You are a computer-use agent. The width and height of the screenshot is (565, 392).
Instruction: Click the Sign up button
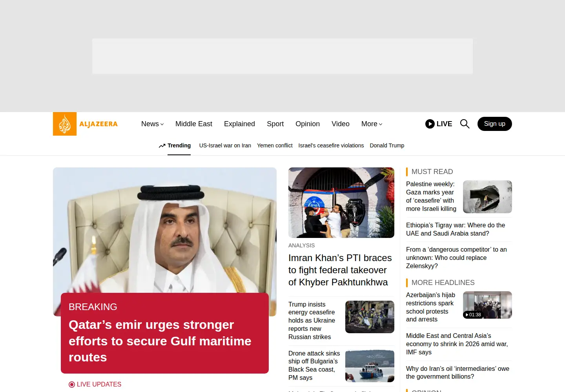tap(495, 124)
